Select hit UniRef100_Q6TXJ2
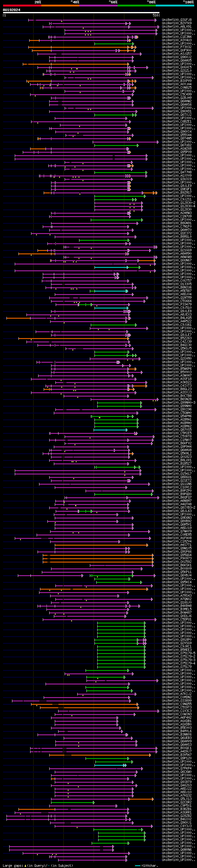The image size is (197, 868). click(177, 115)
